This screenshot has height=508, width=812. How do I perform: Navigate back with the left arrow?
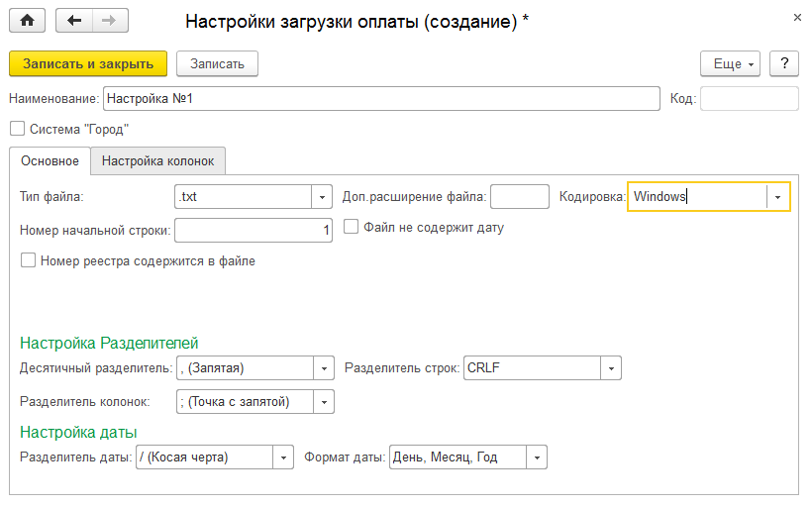tap(74, 21)
